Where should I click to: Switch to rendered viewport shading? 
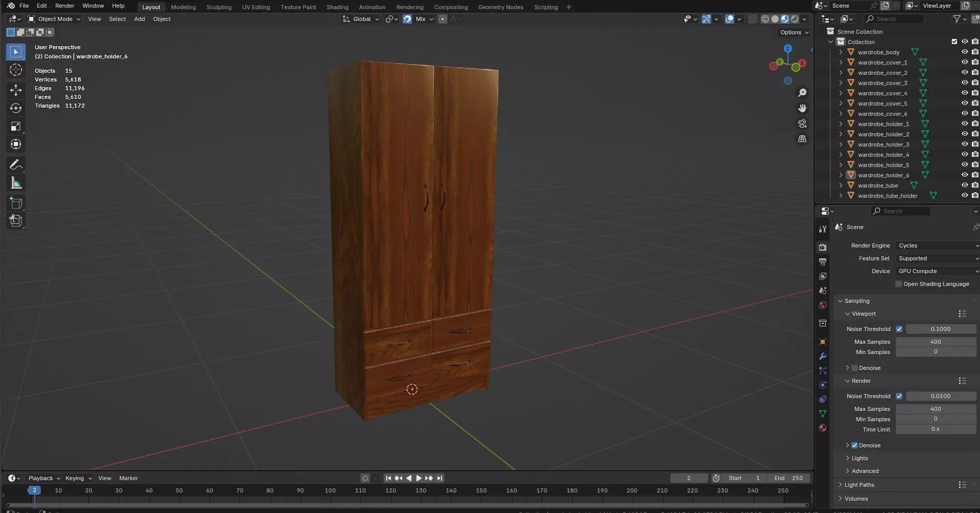(795, 19)
